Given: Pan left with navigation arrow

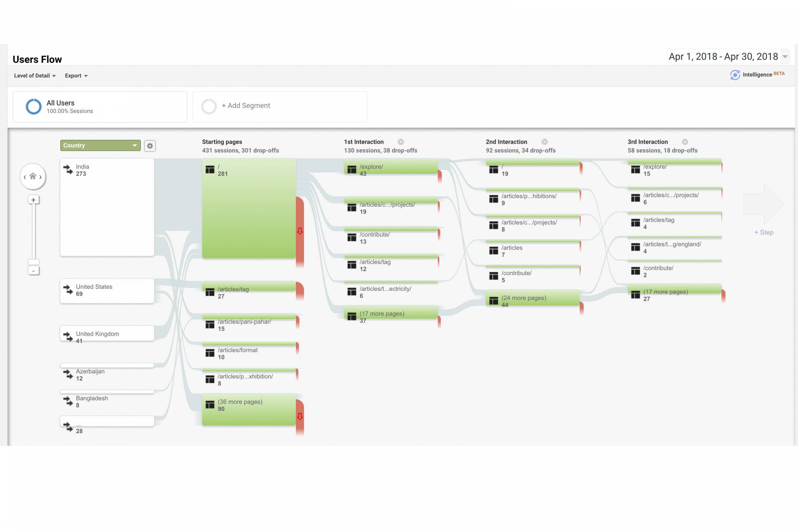Looking at the screenshot, I should 25,177.
